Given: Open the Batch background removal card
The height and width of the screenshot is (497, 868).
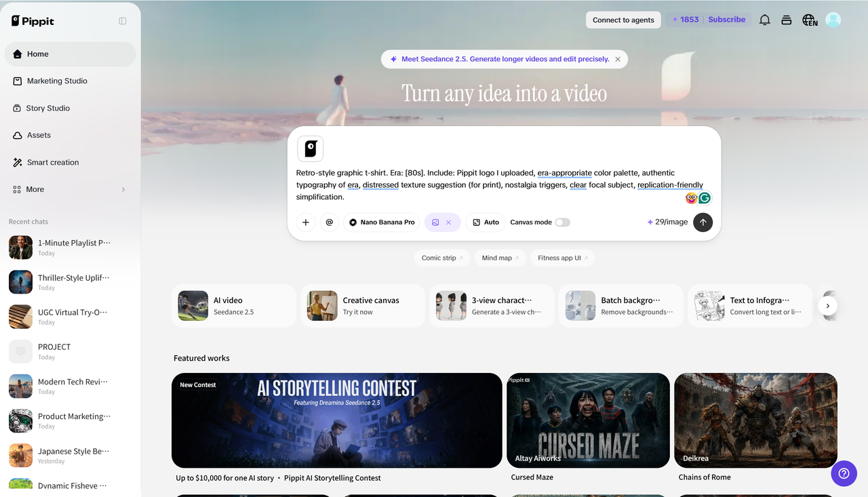Looking at the screenshot, I should [x=621, y=306].
